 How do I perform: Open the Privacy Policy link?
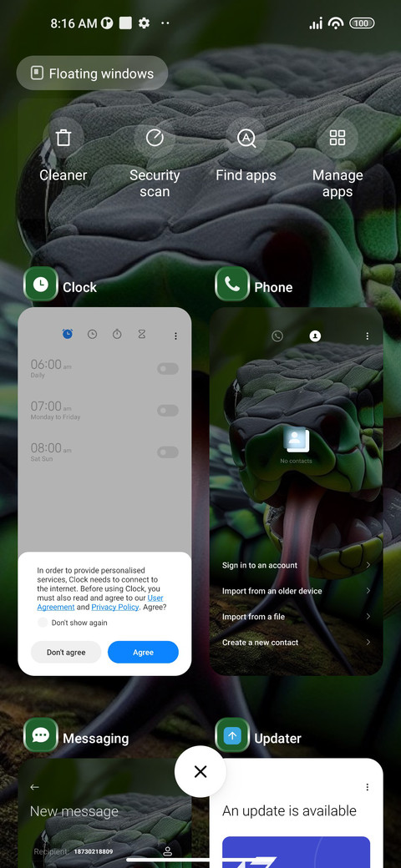point(115,607)
